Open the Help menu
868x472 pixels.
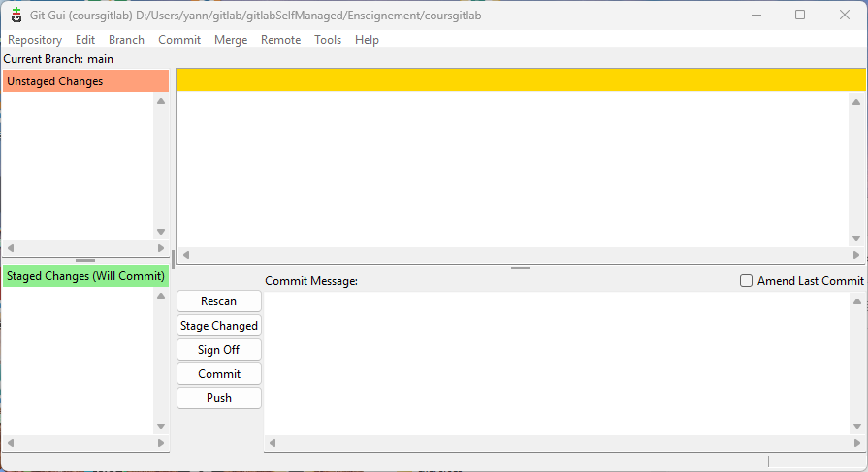(x=367, y=40)
